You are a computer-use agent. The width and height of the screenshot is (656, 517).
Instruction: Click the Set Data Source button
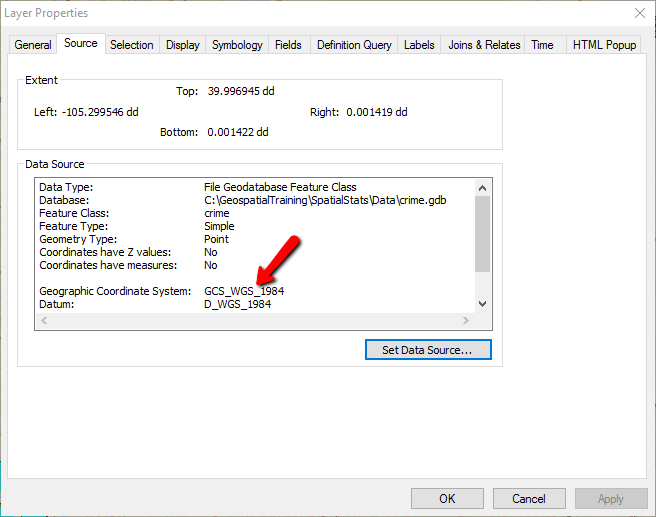pos(428,350)
